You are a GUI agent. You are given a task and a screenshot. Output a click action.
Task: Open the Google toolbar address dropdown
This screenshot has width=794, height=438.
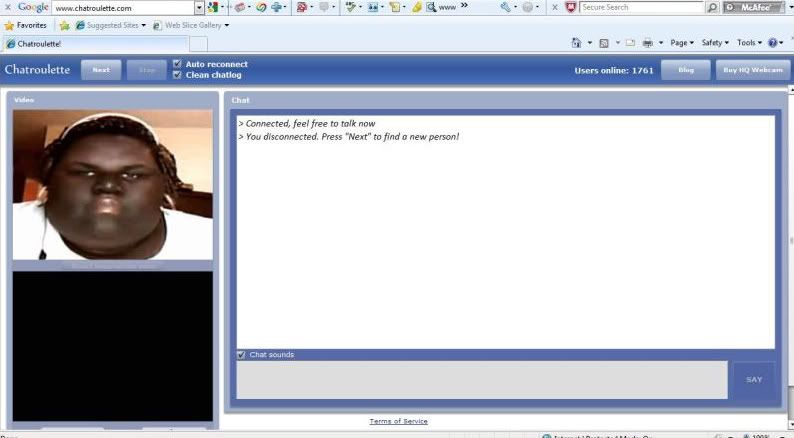click(x=199, y=8)
